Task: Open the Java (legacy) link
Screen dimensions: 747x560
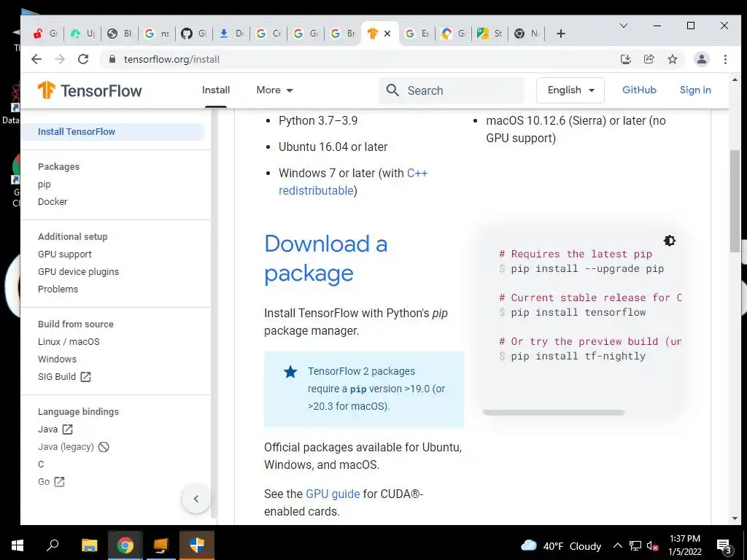Action: pos(73,447)
